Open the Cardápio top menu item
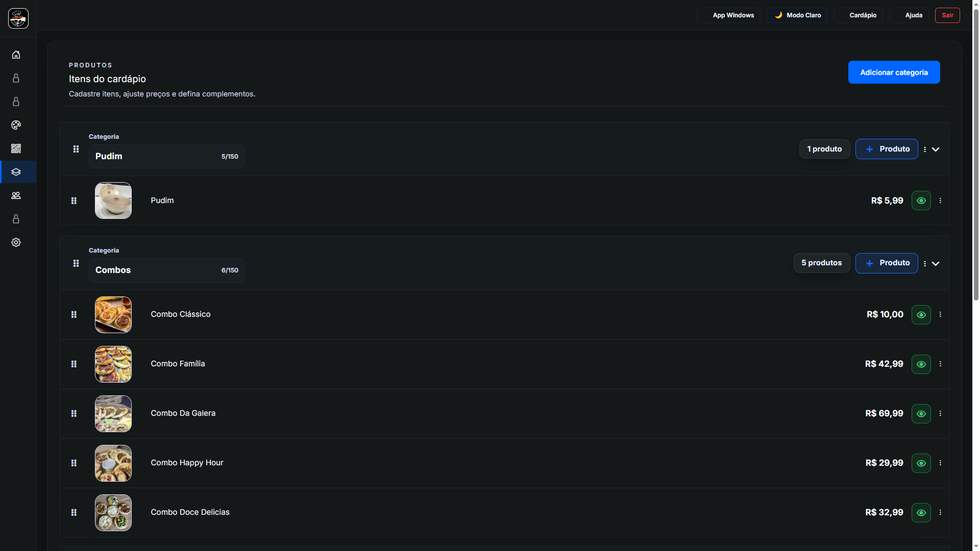Image resolution: width=980 pixels, height=551 pixels. point(858,15)
